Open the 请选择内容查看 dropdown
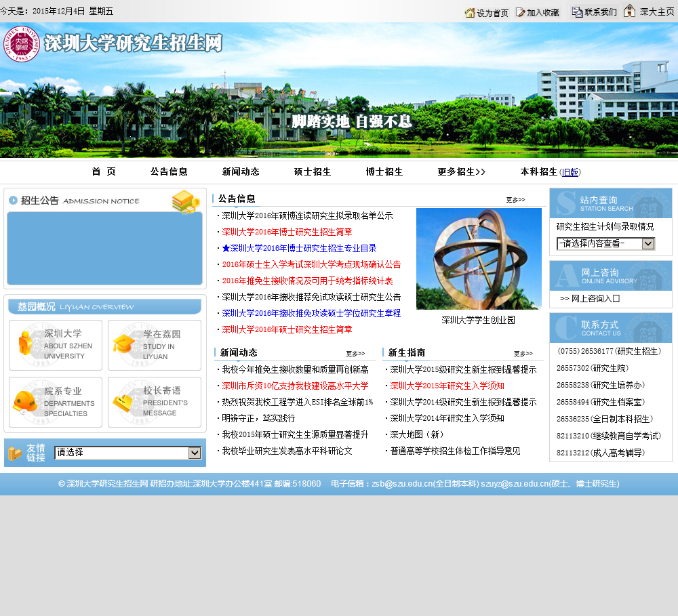This screenshot has height=616, width=678. [x=605, y=244]
